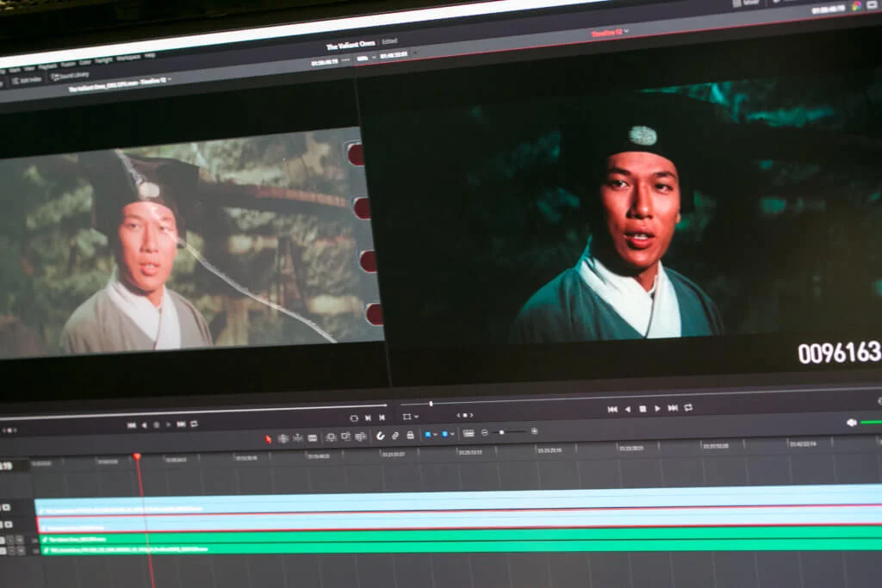This screenshot has width=882, height=588.
Task: Click the timeline zoom-in plus icon
Action: pyautogui.click(x=534, y=431)
